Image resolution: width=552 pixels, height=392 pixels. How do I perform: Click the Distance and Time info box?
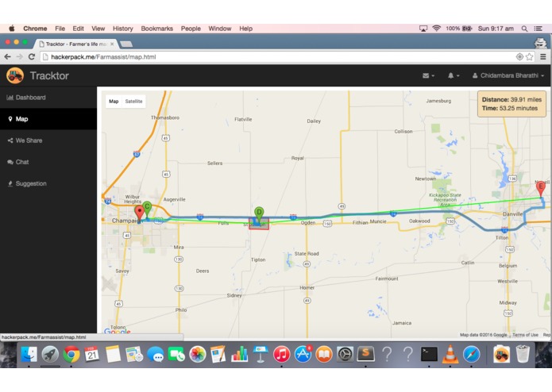pyautogui.click(x=511, y=104)
